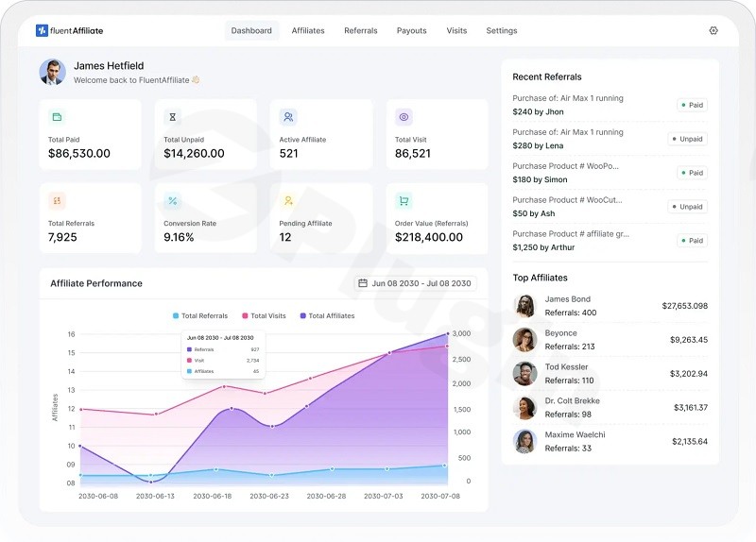Click Total Visit value 86,521

pyautogui.click(x=413, y=154)
